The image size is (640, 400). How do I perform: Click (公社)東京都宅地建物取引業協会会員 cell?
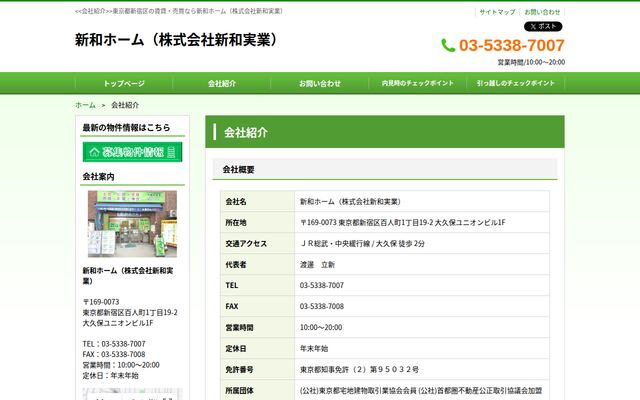(x=421, y=391)
